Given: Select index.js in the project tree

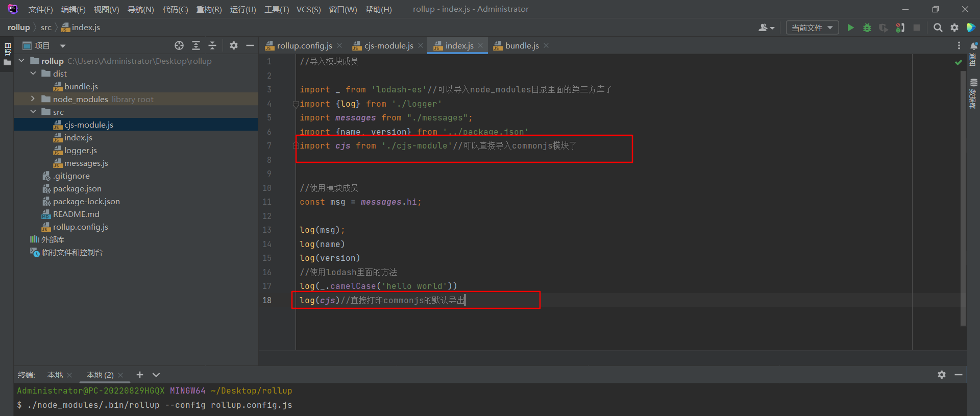Looking at the screenshot, I should pyautogui.click(x=73, y=137).
